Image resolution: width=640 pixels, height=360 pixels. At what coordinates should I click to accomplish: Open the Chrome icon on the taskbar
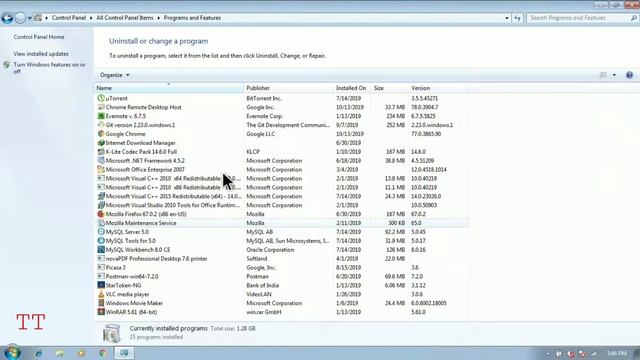pos(102,353)
